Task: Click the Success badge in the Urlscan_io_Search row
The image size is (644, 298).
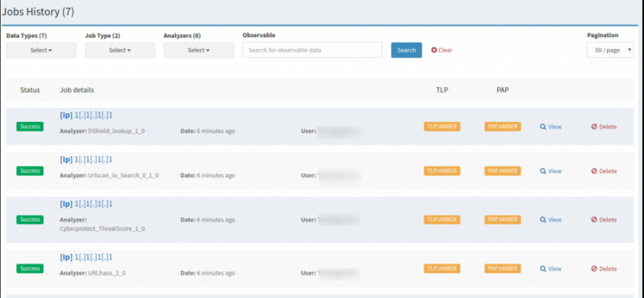Action: tap(30, 171)
